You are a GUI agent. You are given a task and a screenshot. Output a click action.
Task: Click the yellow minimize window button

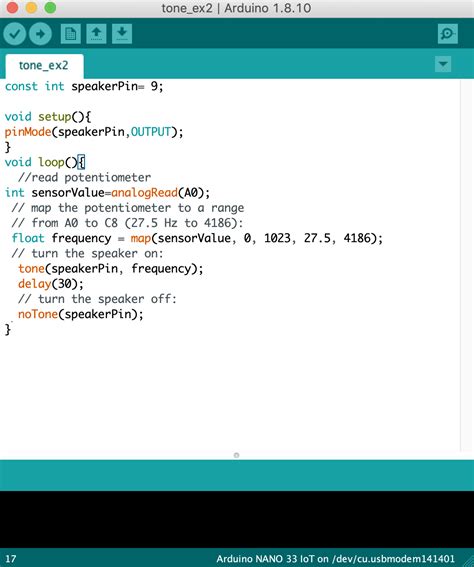click(31, 8)
